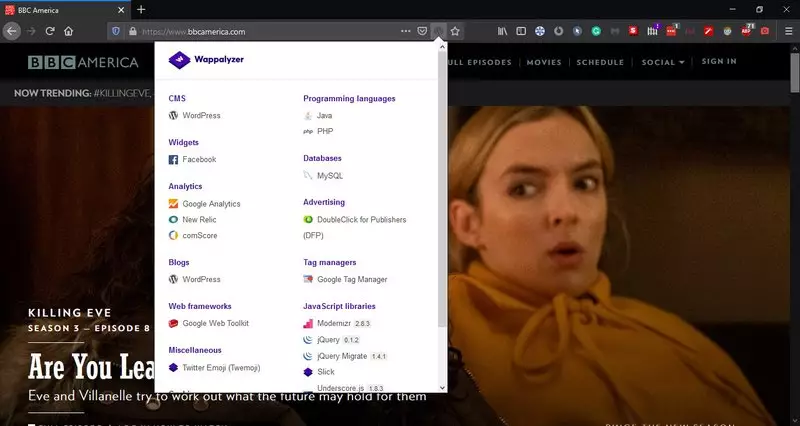Close the BBC America tab
The height and width of the screenshot is (426, 800).
tap(121, 10)
